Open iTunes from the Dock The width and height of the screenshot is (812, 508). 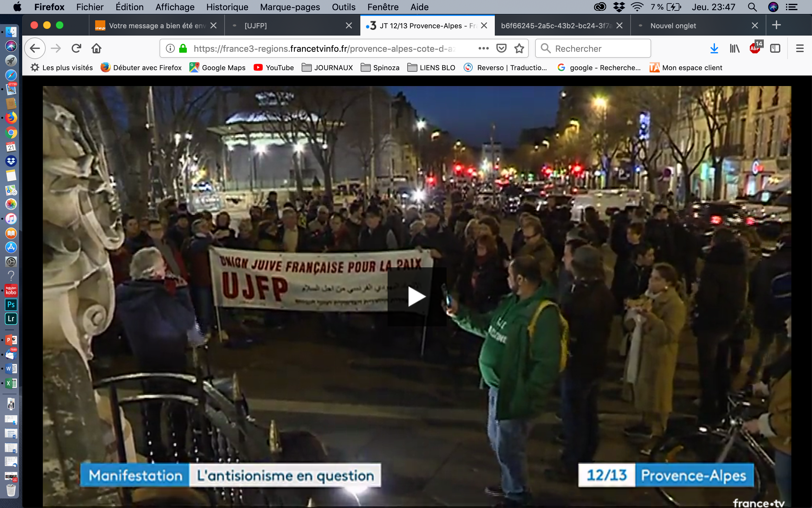(11, 219)
